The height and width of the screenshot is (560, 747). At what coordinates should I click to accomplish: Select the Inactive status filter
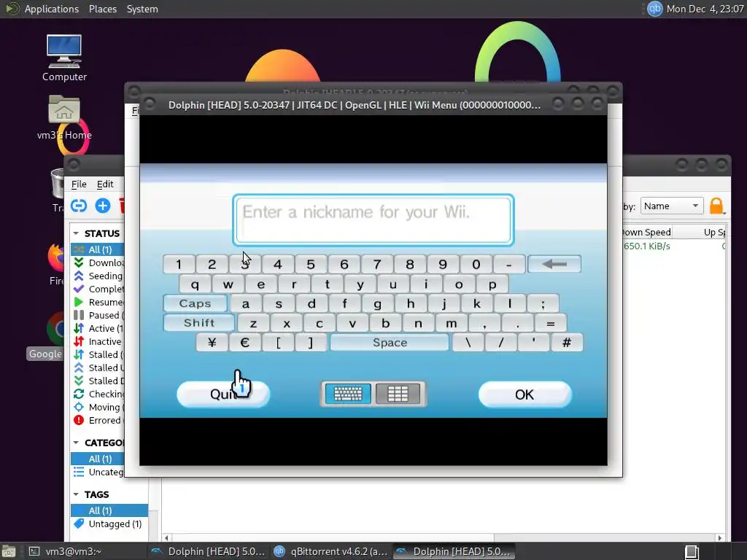coord(98,341)
